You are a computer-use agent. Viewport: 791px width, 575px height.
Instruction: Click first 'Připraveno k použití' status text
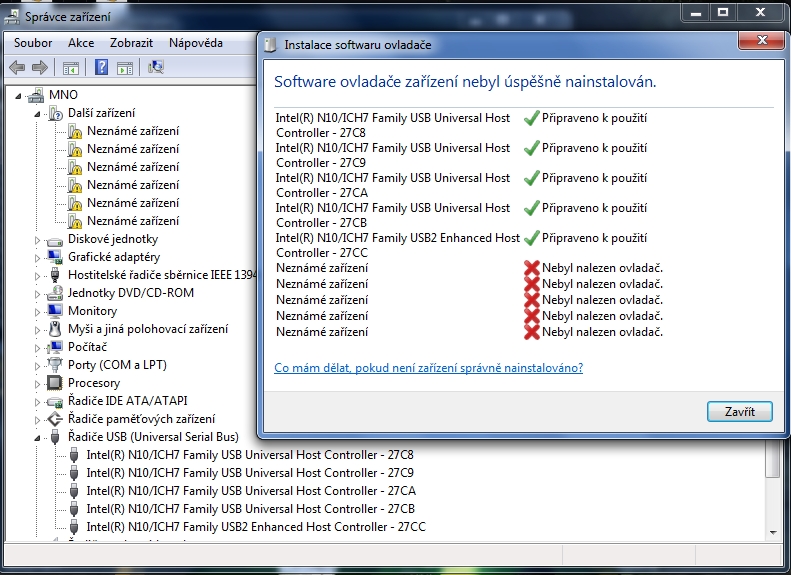pyautogui.click(x=594, y=118)
